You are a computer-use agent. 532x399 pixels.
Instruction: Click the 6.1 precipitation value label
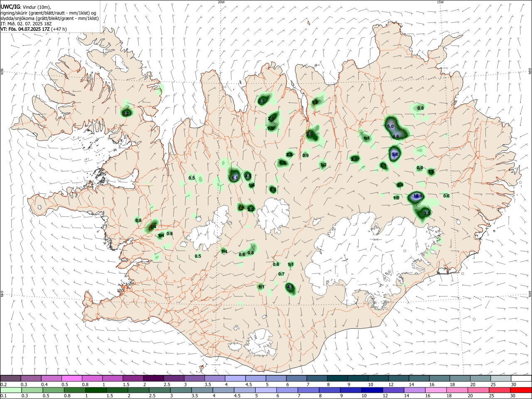click(234, 178)
